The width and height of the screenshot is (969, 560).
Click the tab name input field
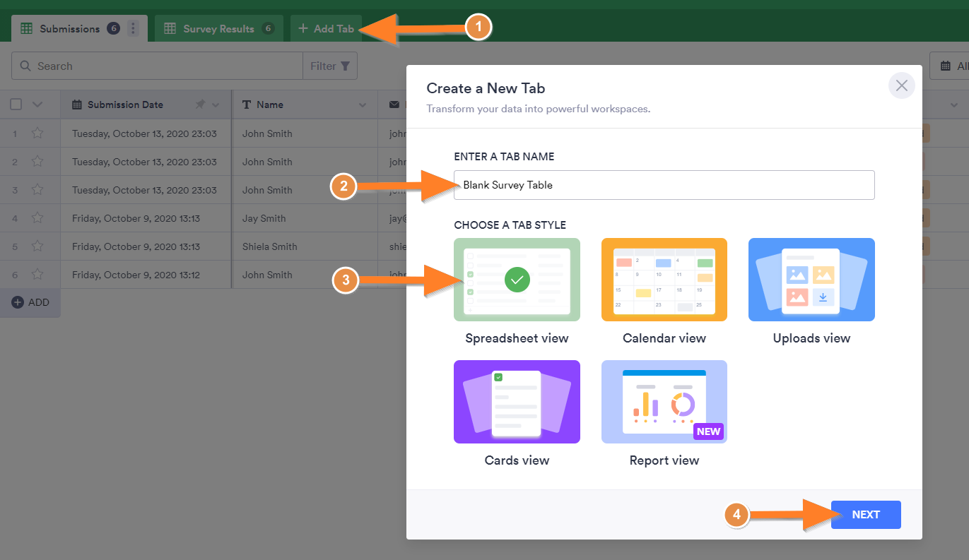(x=664, y=185)
